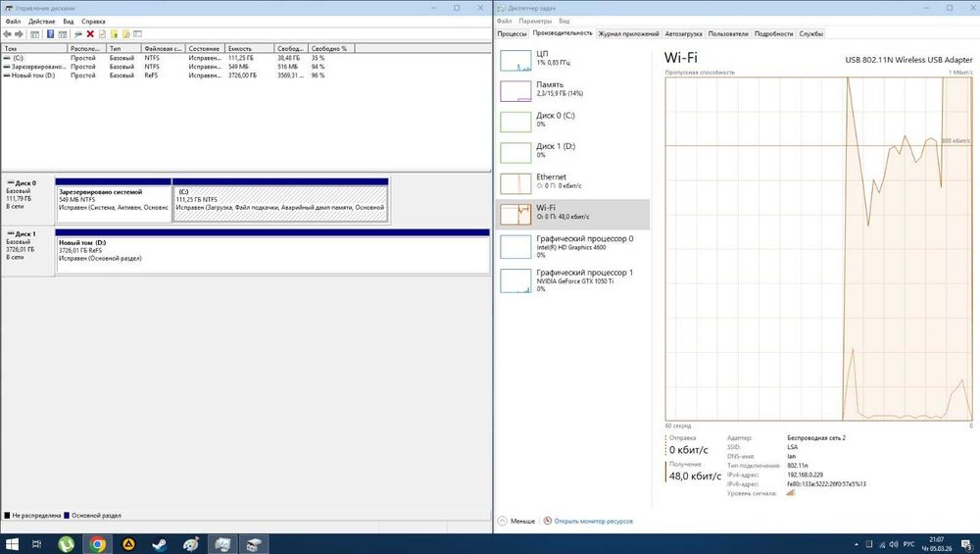Select the CPU (ЦП) performance graph thumbnail
980x554 pixels.
pyautogui.click(x=515, y=60)
